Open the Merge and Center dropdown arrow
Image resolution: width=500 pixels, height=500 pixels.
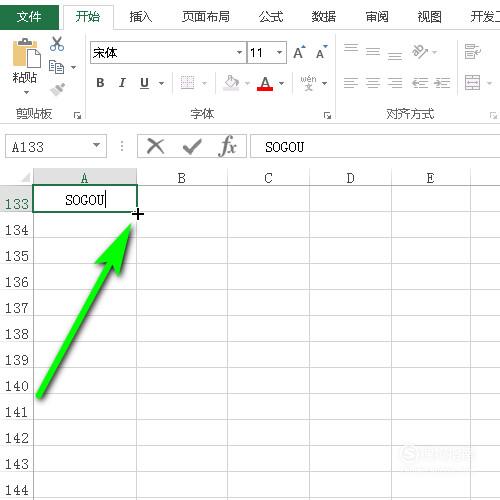click(489, 83)
